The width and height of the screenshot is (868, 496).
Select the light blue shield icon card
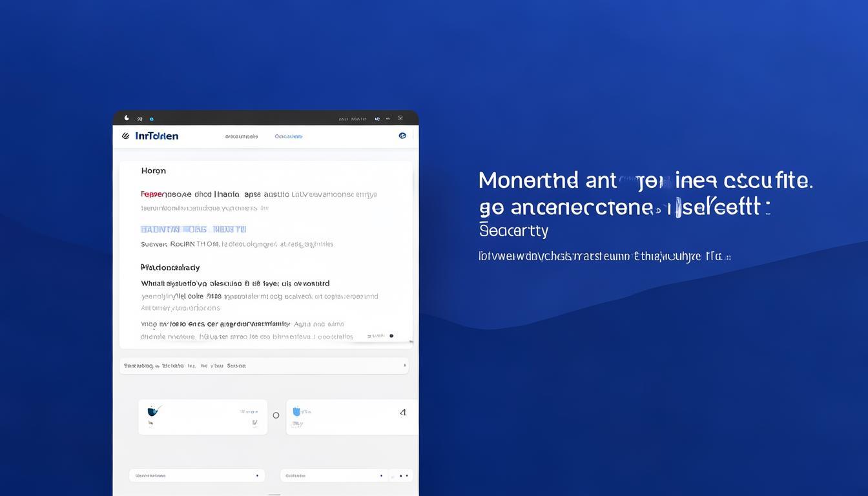coord(352,417)
